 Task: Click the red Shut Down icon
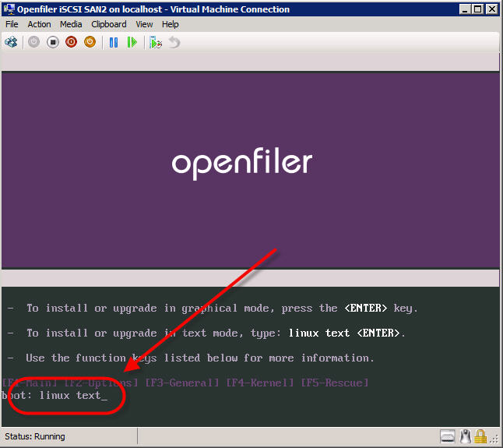pyautogui.click(x=71, y=42)
